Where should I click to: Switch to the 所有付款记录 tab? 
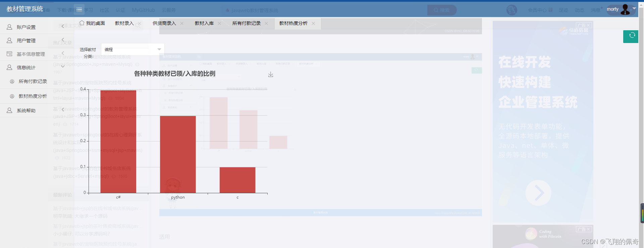click(247, 23)
